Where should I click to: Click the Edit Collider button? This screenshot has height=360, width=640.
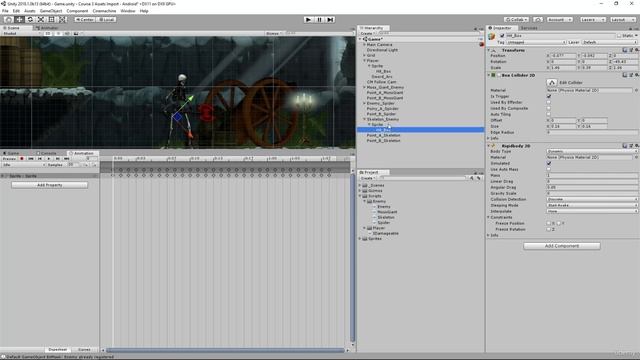[551, 82]
